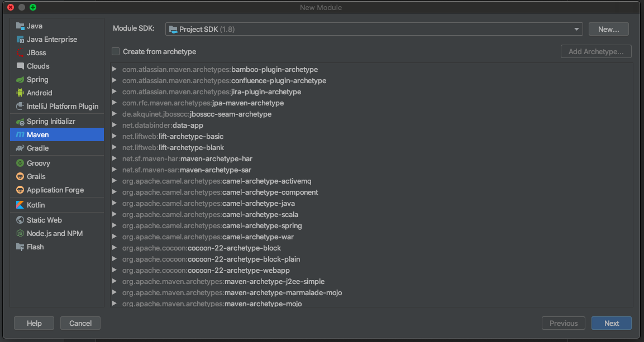Click the Gradle elephant icon
Image resolution: width=644 pixels, height=342 pixels.
[x=20, y=148]
